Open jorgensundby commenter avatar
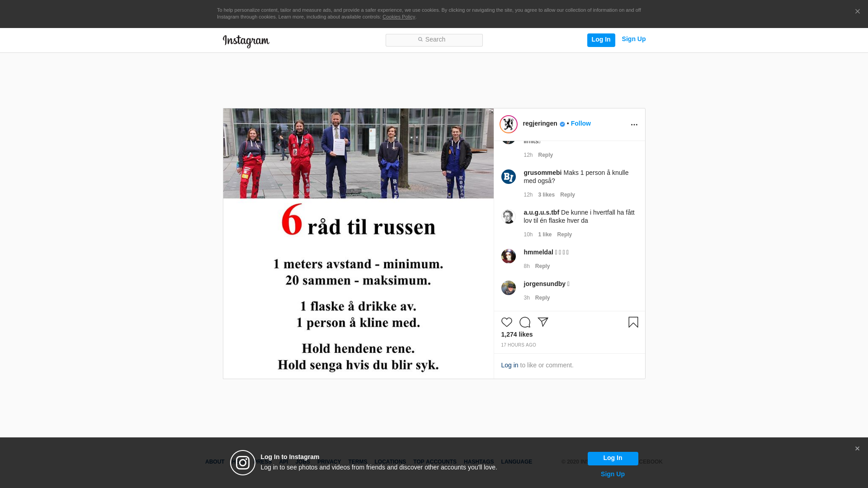 509,288
